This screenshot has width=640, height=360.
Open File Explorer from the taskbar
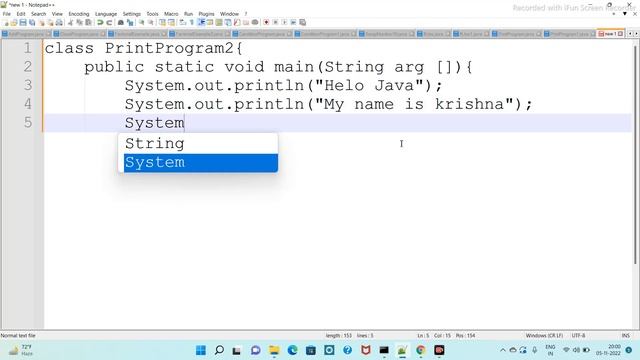(274, 350)
